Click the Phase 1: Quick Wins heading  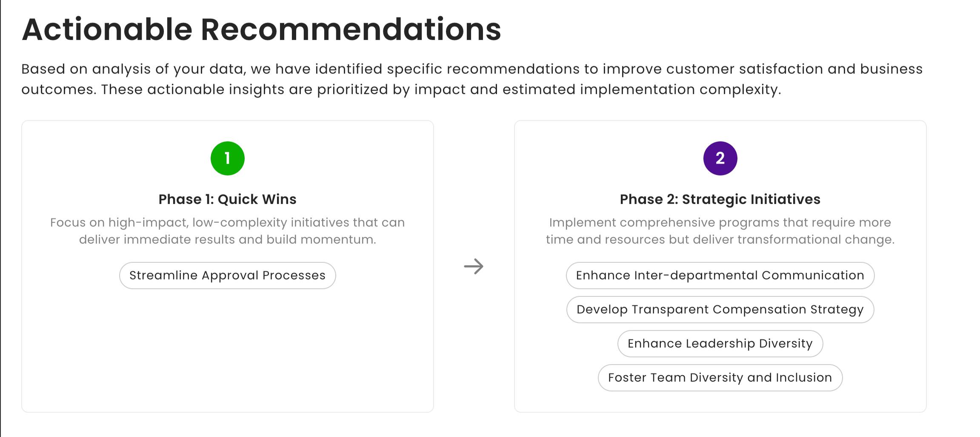click(228, 199)
